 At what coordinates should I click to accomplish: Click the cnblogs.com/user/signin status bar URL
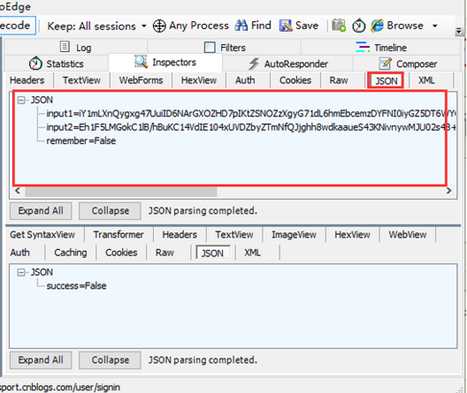60,387
